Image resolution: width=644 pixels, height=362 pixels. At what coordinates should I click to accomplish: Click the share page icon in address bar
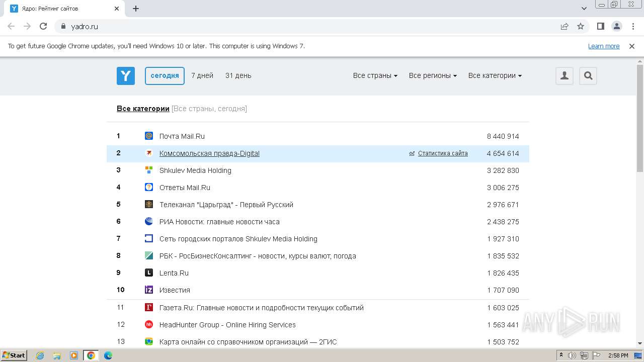point(565,26)
